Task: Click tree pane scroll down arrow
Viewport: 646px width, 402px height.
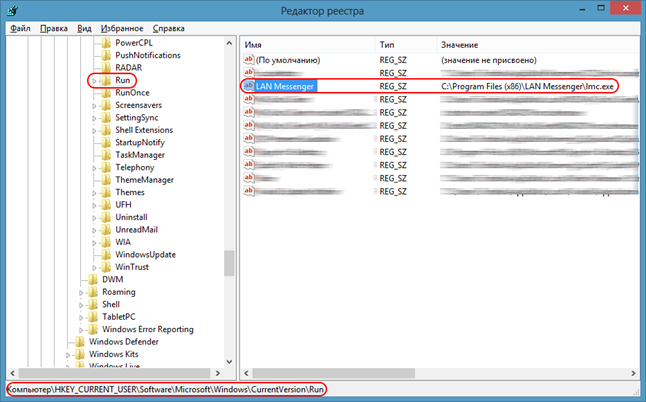Action: coord(229,362)
